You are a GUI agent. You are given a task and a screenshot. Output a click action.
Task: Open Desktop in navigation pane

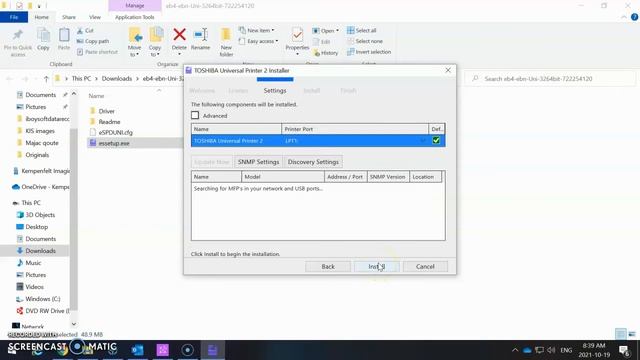[x=36, y=227]
